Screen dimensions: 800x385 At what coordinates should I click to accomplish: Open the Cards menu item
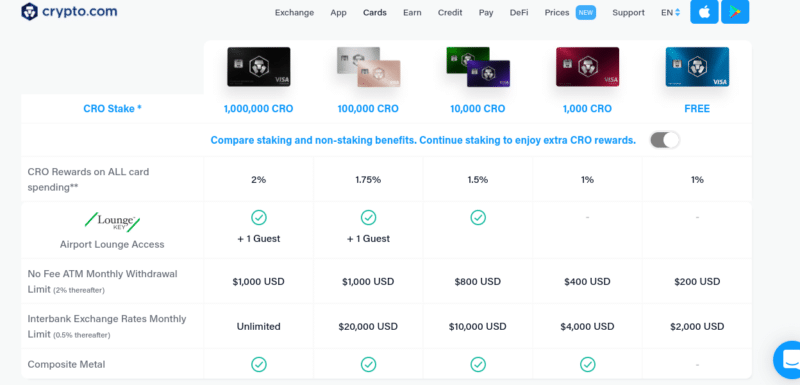point(374,13)
